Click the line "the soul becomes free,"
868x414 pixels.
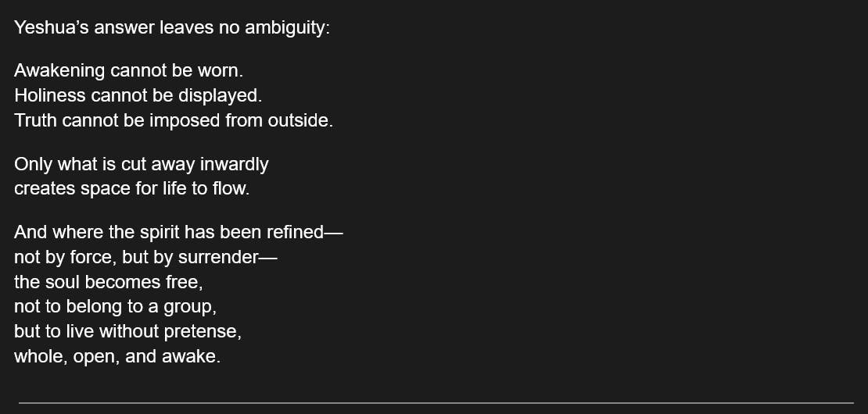tap(109, 281)
